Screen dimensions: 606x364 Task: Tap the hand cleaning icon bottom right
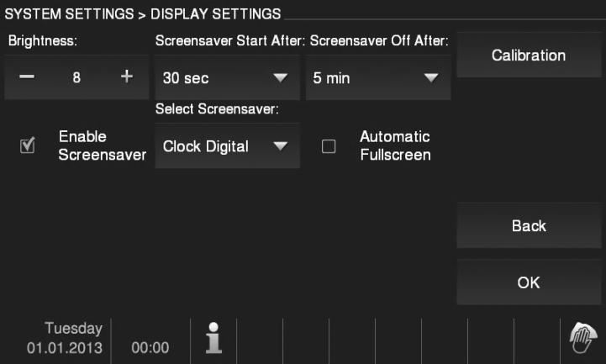coord(584,339)
